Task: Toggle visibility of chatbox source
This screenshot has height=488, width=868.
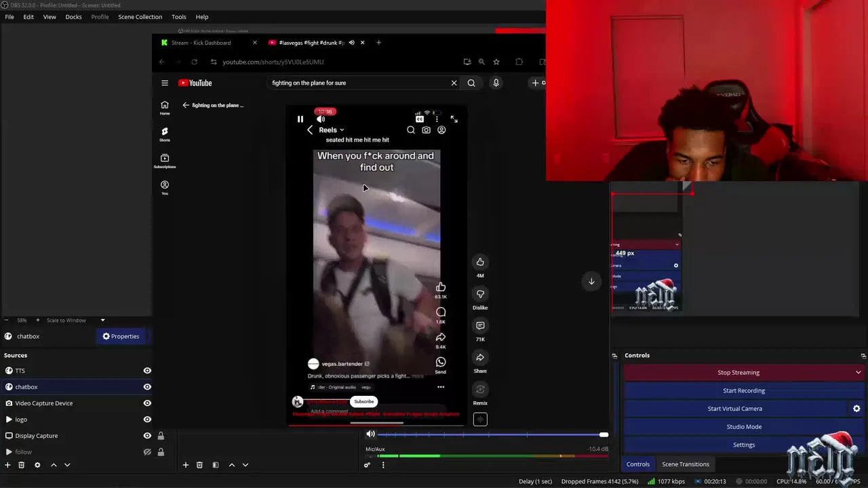Action: tap(147, 387)
